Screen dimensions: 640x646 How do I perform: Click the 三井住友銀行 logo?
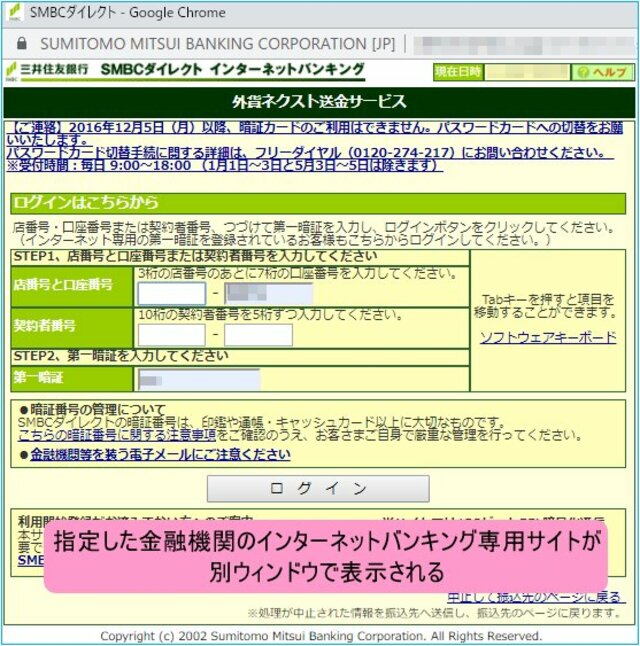click(x=47, y=70)
